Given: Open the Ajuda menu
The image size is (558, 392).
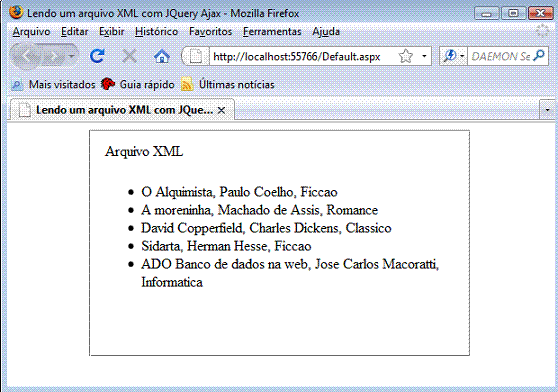Looking at the screenshot, I should (326, 32).
